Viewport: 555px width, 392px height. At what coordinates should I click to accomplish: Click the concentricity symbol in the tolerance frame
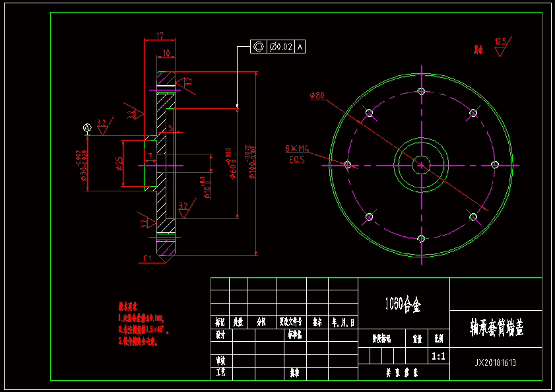[258, 46]
